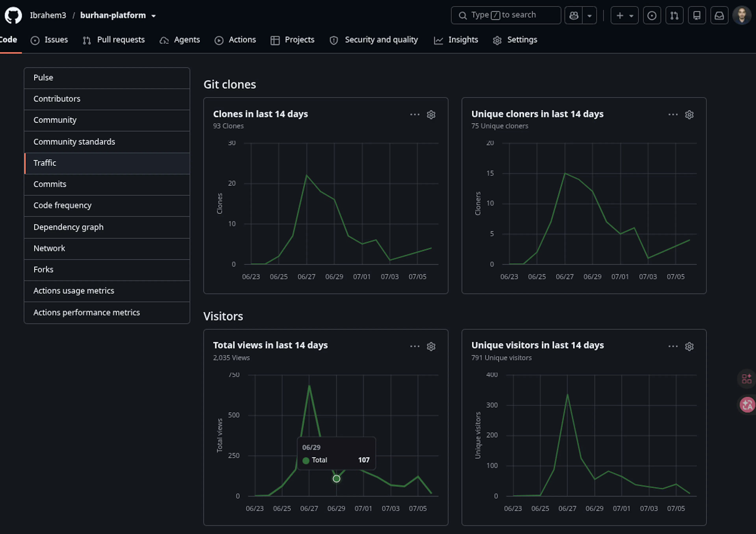Open the issues icon in top bar

652,16
